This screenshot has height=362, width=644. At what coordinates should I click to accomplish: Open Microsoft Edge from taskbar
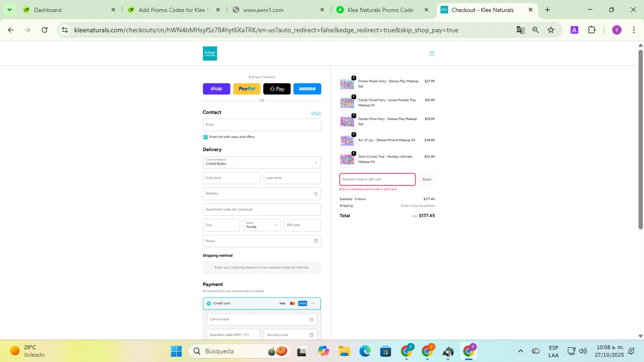point(365,351)
